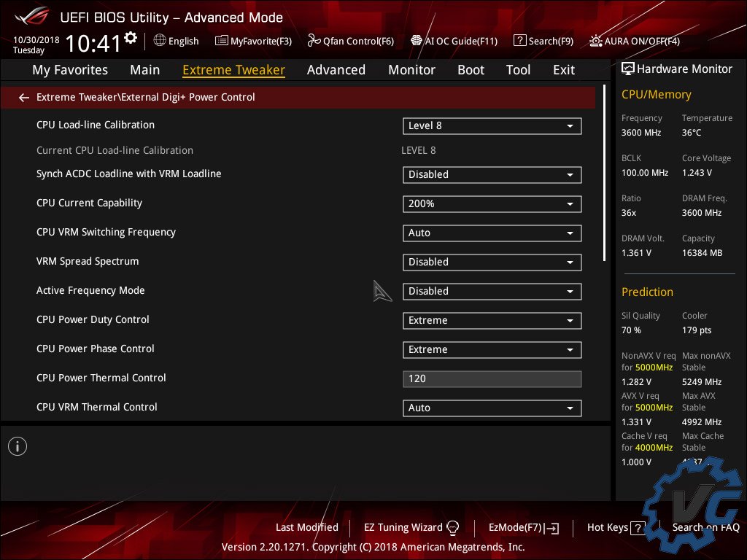Open Search on FAQ link
Viewport: 747px width, 560px height.
(x=705, y=527)
